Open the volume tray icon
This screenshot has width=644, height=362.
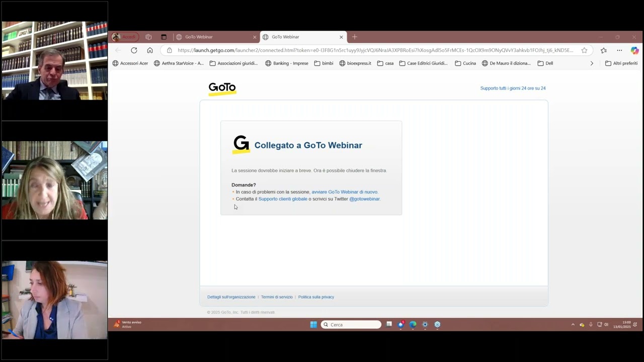[x=606, y=325]
